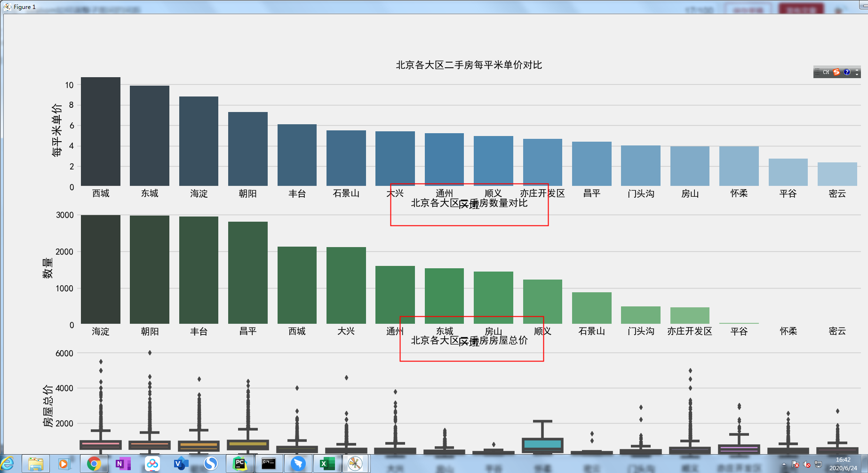868x473 pixels.
Task: Click the 海淀 bar in quantity chart
Action: [101, 269]
